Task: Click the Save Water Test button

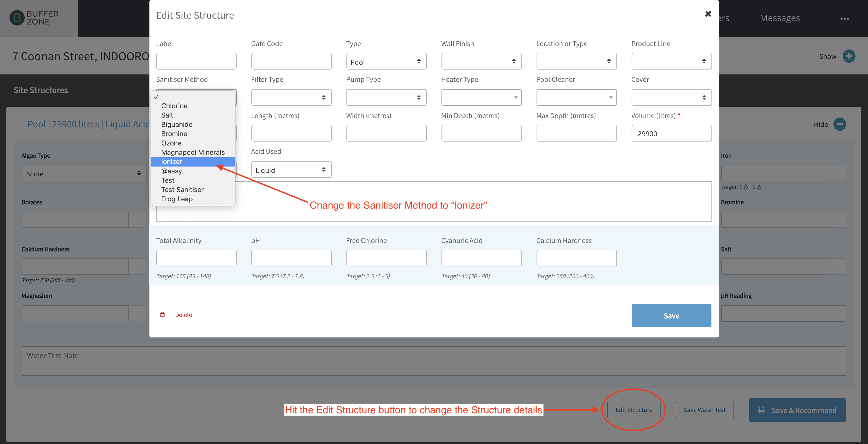Action: coord(704,410)
